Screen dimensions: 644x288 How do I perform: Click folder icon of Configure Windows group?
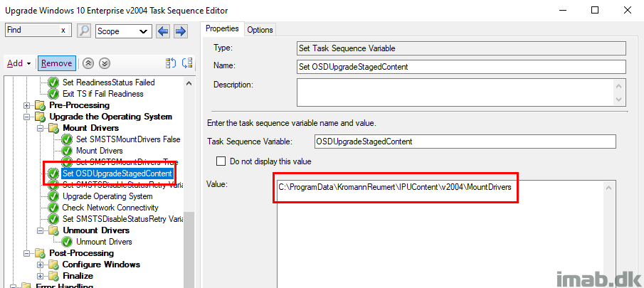[x=54, y=265]
